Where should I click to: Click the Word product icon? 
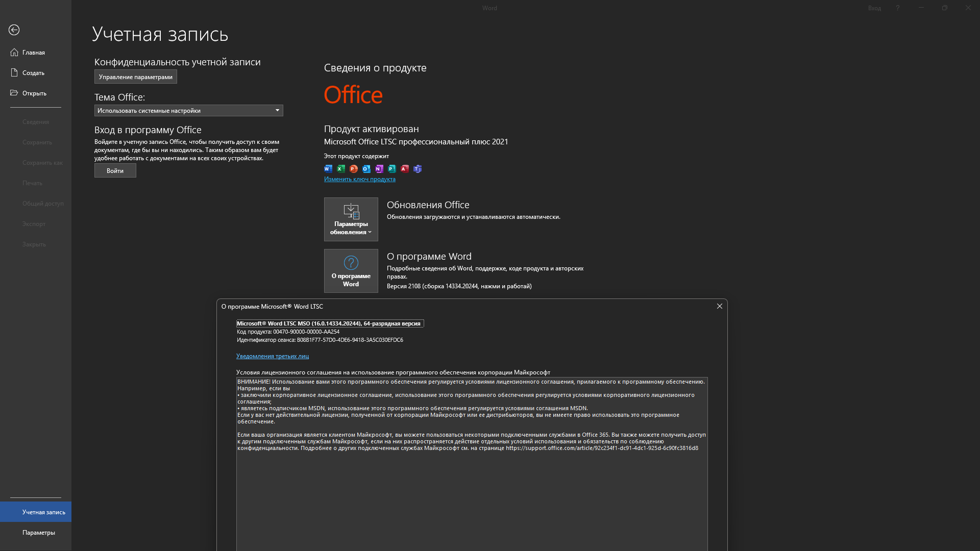(x=328, y=169)
